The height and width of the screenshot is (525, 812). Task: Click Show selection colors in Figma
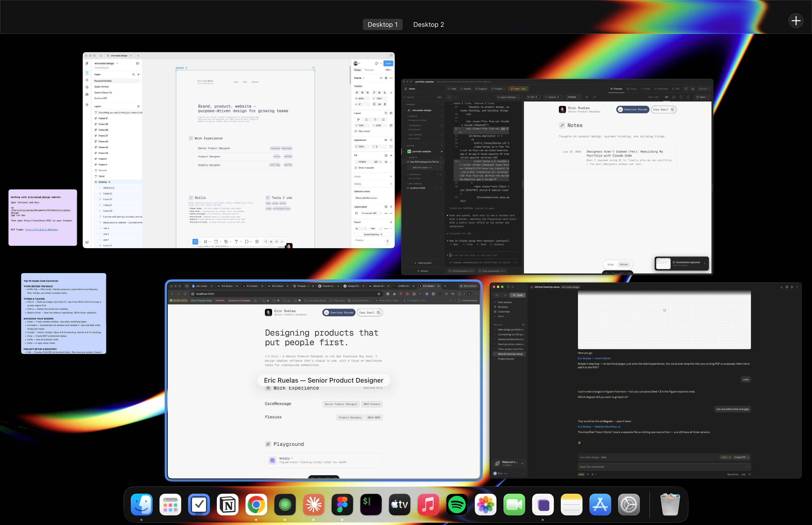click(366, 198)
